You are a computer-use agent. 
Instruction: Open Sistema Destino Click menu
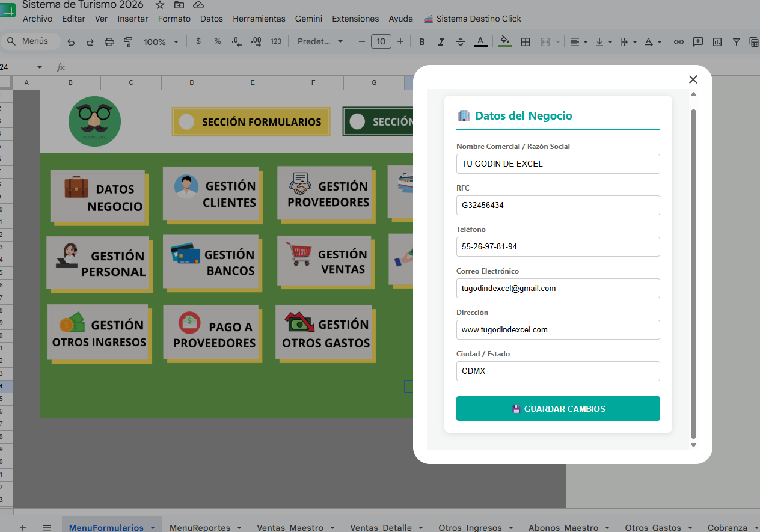click(473, 19)
